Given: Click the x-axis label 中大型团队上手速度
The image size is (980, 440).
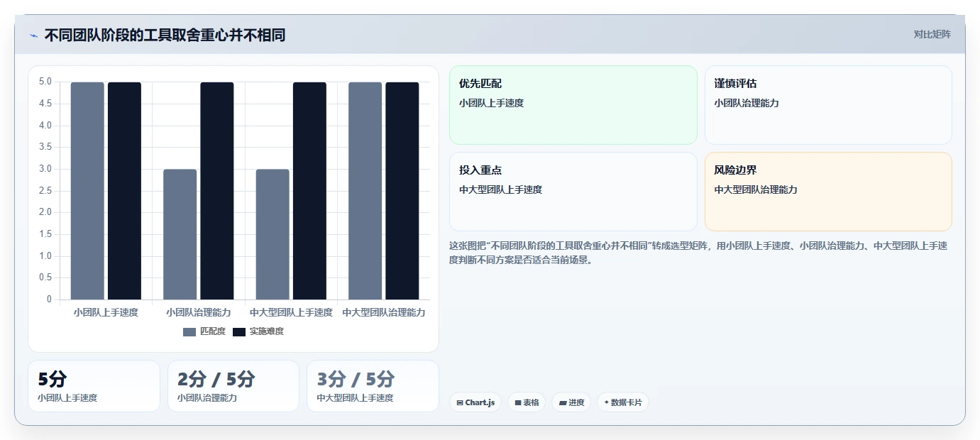Looking at the screenshot, I should coord(291,312).
